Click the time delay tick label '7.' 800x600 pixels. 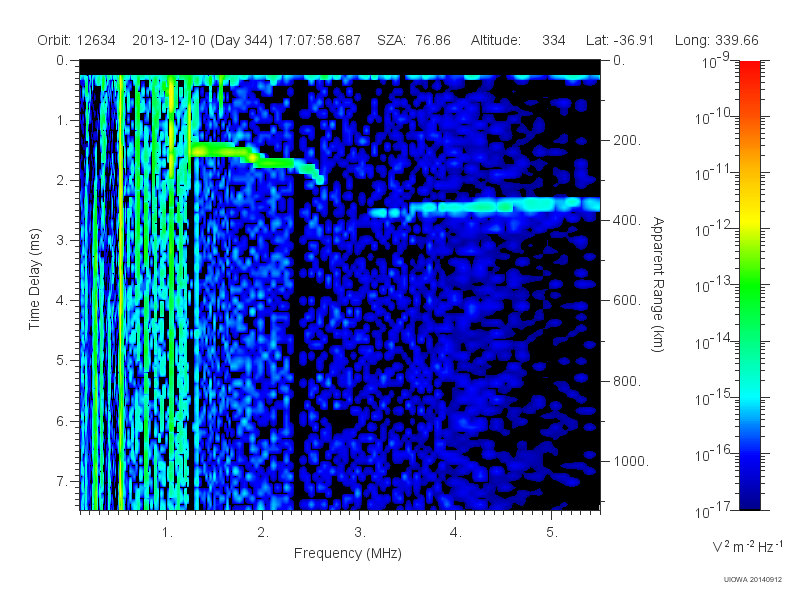62,481
